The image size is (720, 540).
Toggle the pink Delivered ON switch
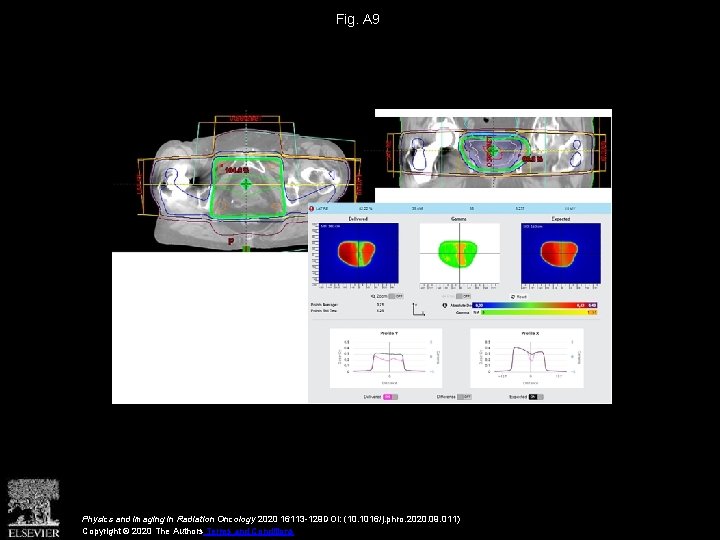coord(390,397)
